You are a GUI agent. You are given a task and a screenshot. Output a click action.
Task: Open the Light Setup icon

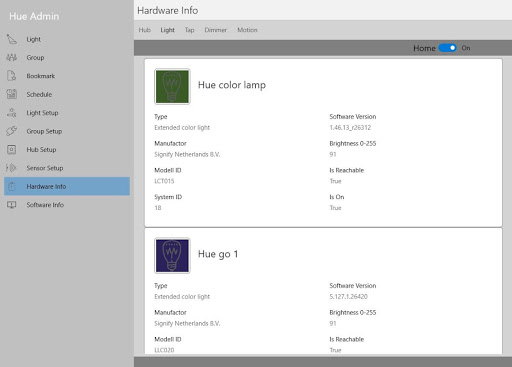[x=12, y=113]
